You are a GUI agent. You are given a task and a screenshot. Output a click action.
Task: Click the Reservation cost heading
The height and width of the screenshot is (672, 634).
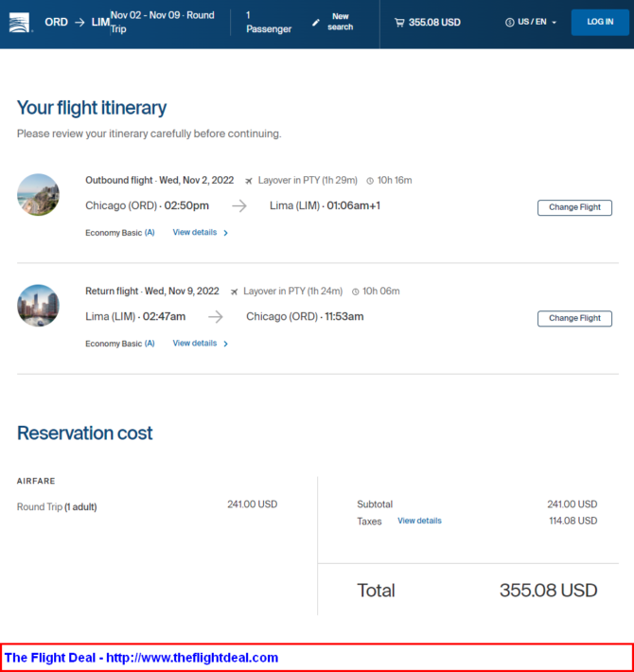pos(84,433)
